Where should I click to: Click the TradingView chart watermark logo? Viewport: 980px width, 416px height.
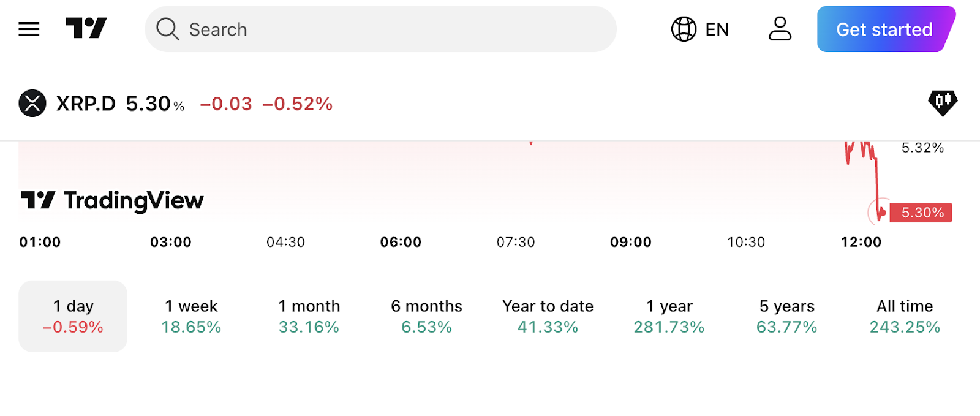pos(112,200)
